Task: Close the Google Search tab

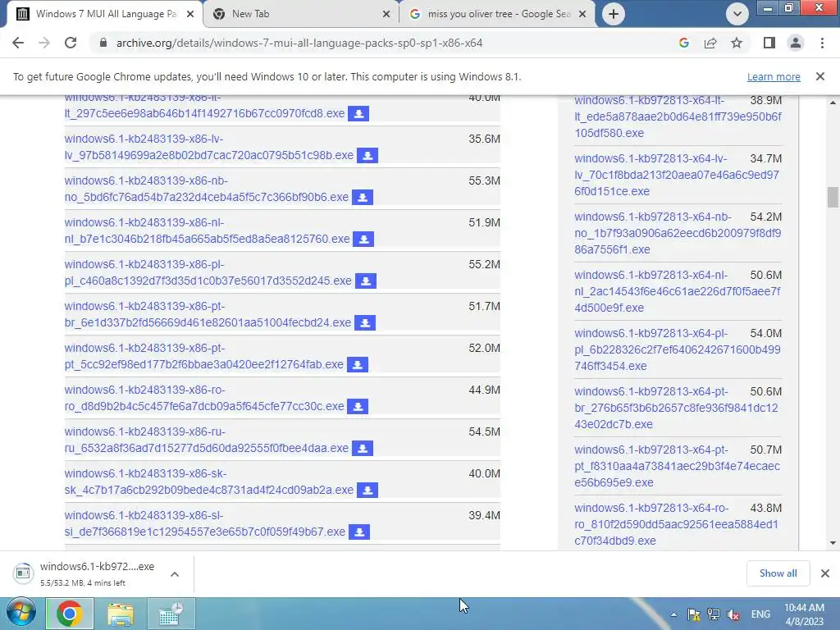Action: pyautogui.click(x=583, y=15)
